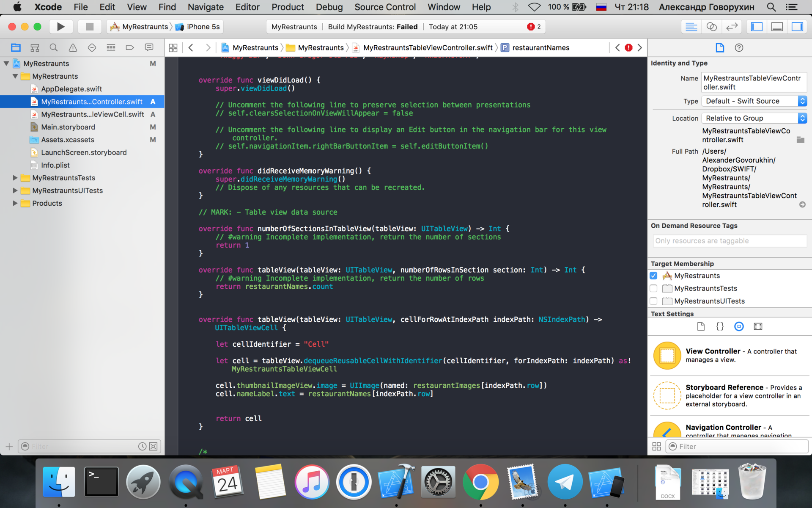Open the Find navigator
The height and width of the screenshot is (508, 812).
54,47
